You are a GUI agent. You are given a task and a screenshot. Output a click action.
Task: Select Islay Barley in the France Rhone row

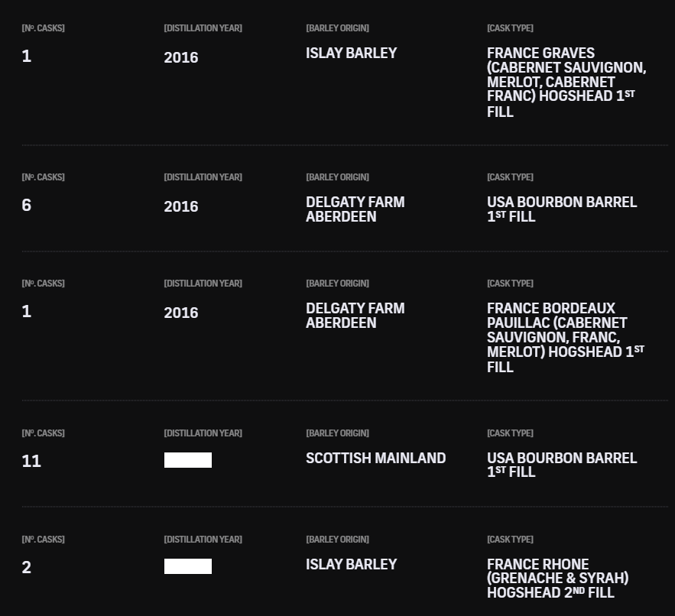coord(351,564)
